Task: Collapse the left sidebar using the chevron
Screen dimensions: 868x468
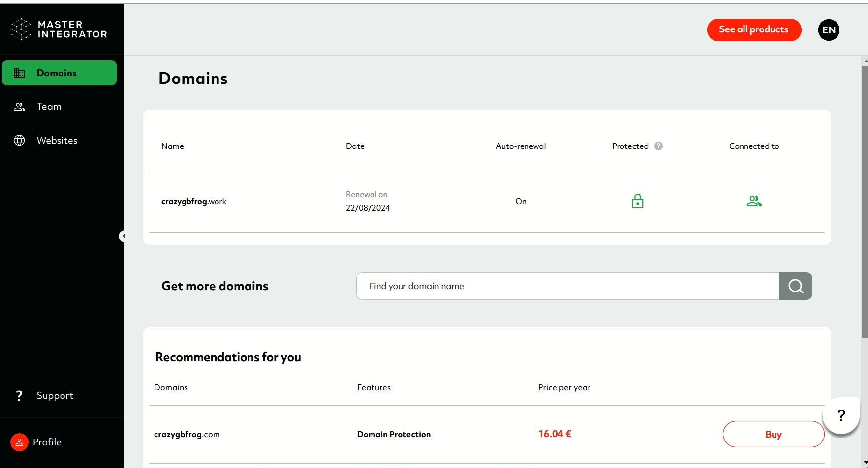Action: pyautogui.click(x=124, y=236)
